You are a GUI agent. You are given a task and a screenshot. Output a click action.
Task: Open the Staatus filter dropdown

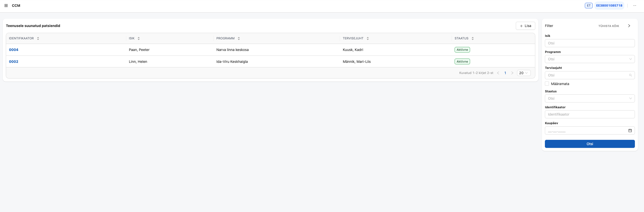click(590, 98)
